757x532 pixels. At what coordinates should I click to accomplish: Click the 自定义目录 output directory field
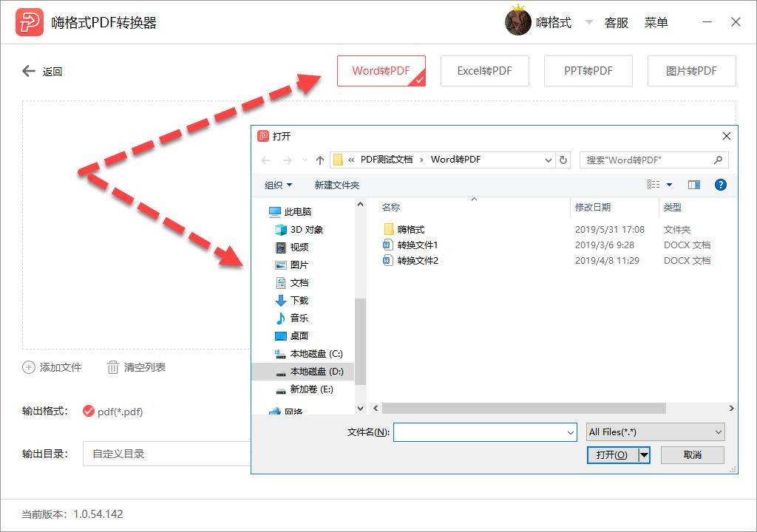(x=167, y=454)
